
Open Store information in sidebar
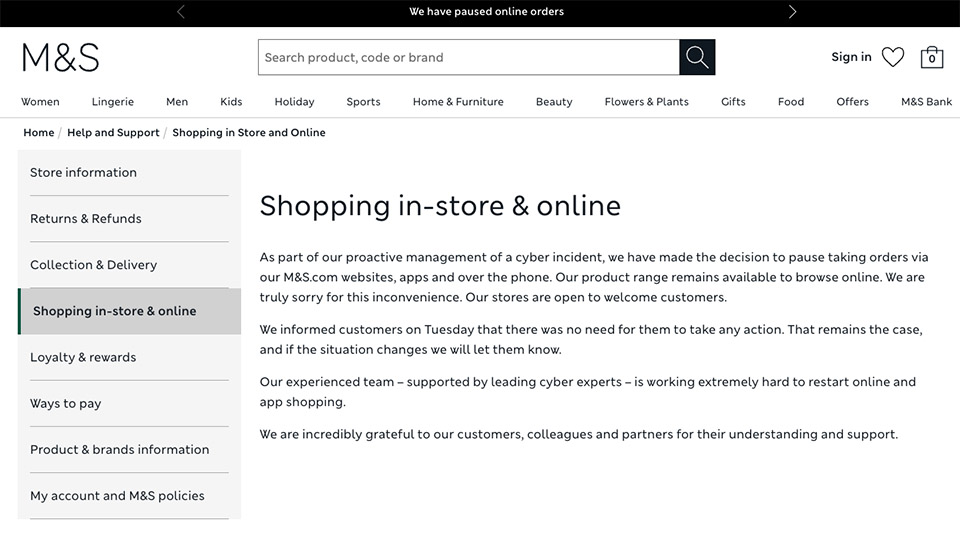[83, 172]
